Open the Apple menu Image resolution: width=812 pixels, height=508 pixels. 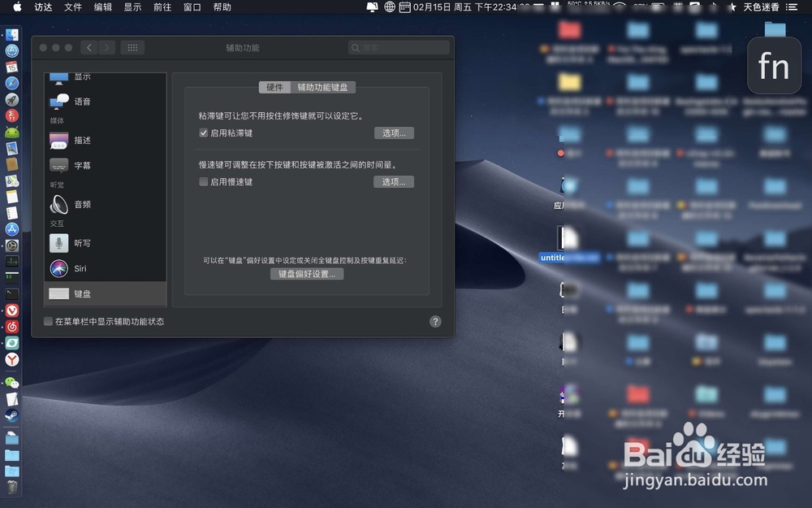click(17, 7)
